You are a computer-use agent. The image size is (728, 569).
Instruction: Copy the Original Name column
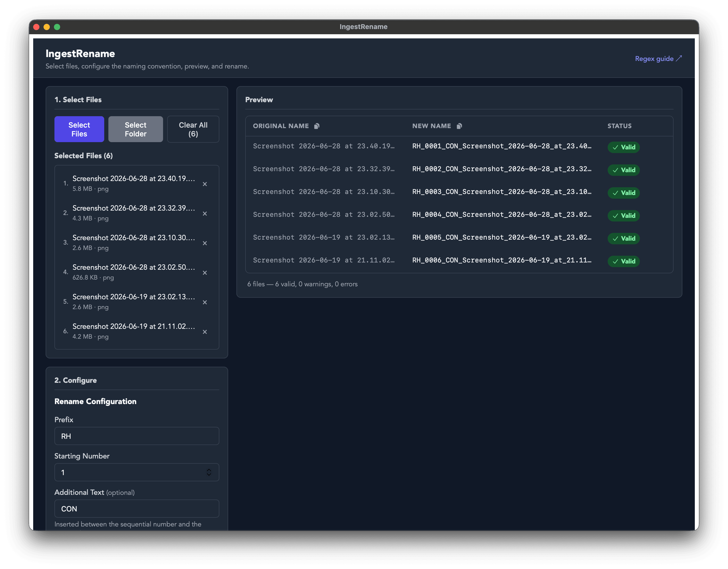[317, 126]
